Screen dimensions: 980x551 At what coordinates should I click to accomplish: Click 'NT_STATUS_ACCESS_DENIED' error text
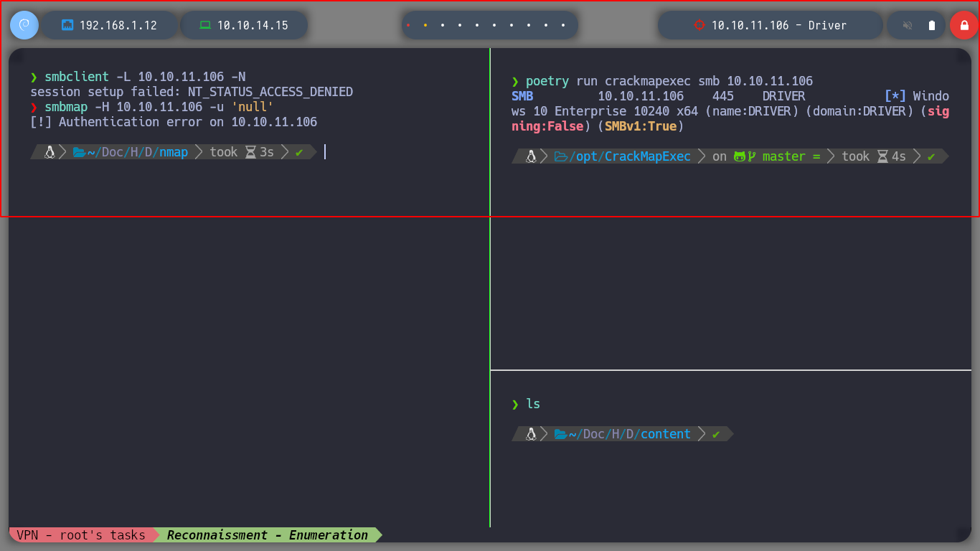coord(270,92)
